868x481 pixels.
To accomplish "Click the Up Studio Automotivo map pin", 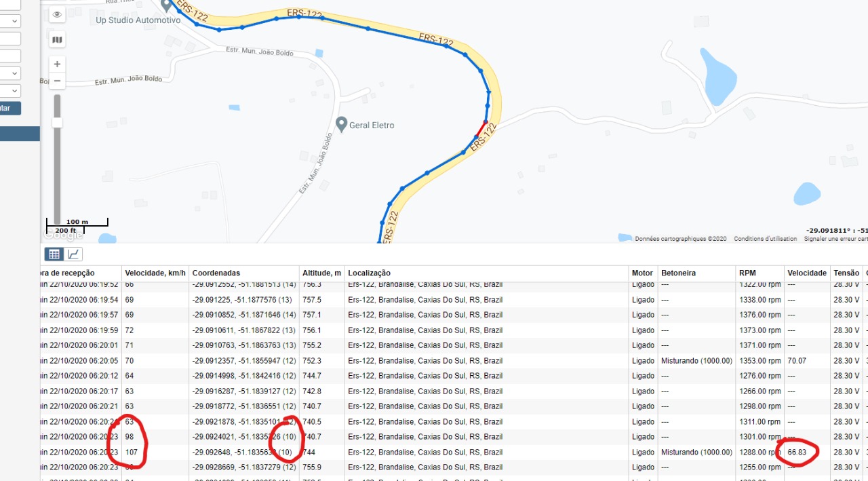I will (x=166, y=6).
